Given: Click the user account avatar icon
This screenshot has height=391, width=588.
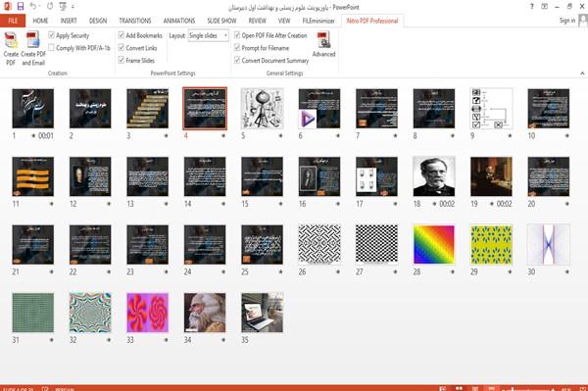Looking at the screenshot, I should [583, 21].
